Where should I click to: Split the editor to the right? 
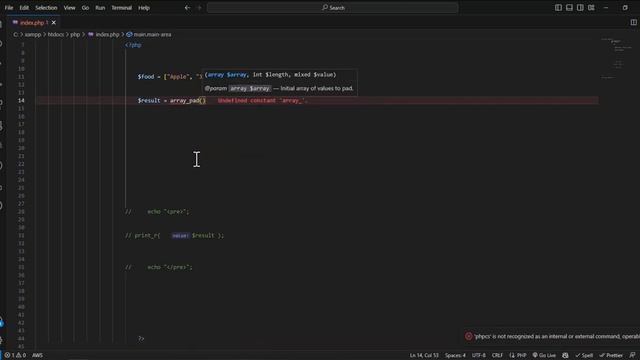(x=633, y=22)
